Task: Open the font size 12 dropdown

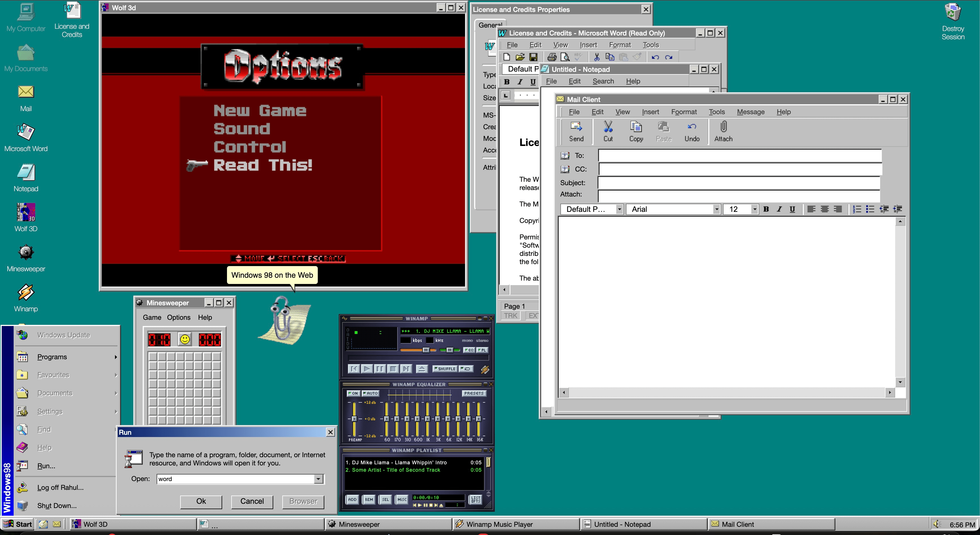Action: tap(754, 209)
